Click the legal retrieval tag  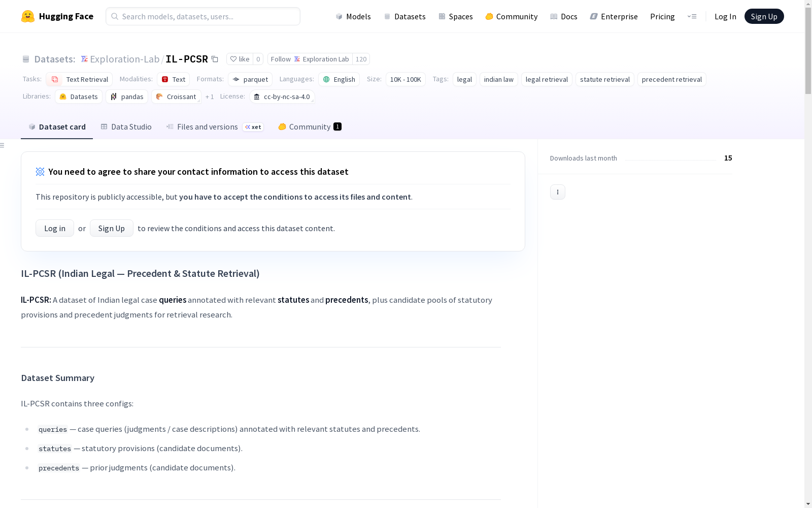point(547,79)
